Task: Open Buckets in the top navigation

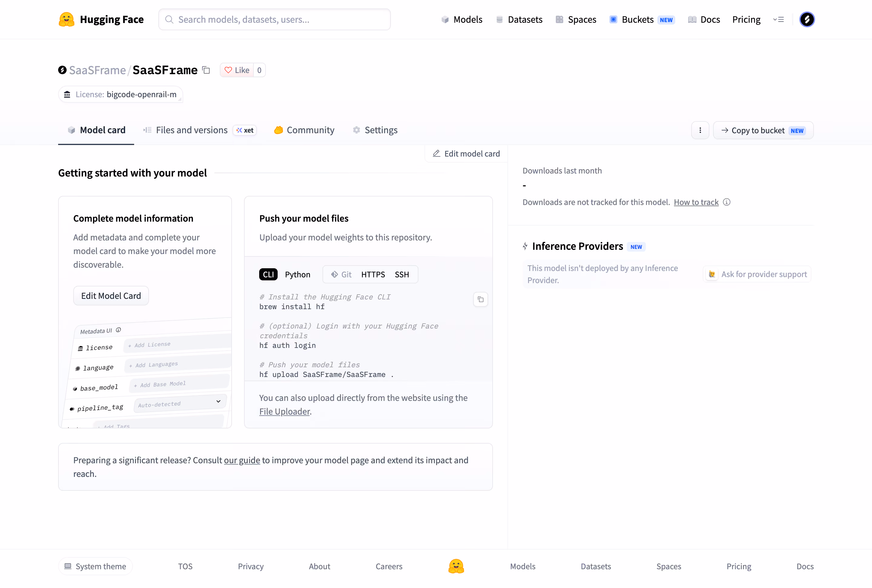Action: pos(642,19)
